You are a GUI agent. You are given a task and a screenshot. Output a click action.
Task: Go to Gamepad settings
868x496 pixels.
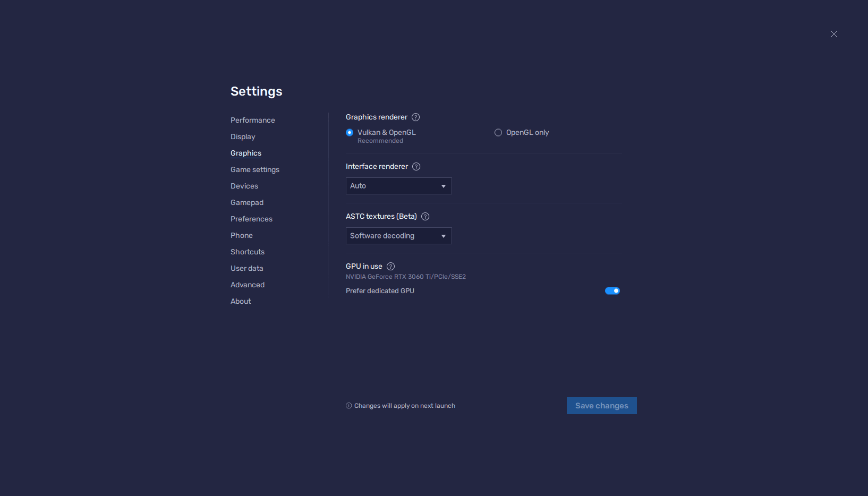pyautogui.click(x=247, y=203)
